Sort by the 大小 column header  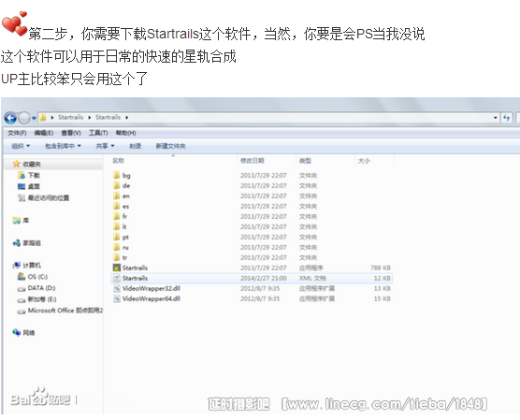364,161
